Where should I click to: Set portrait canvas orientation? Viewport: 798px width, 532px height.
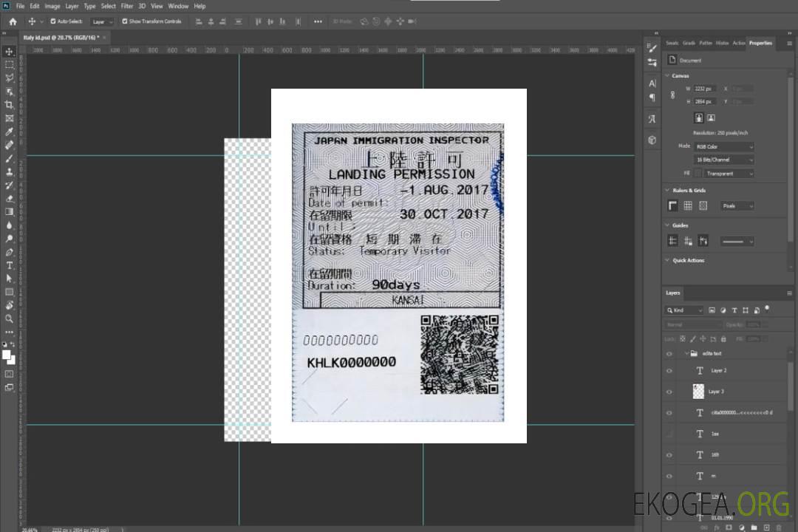click(x=699, y=118)
